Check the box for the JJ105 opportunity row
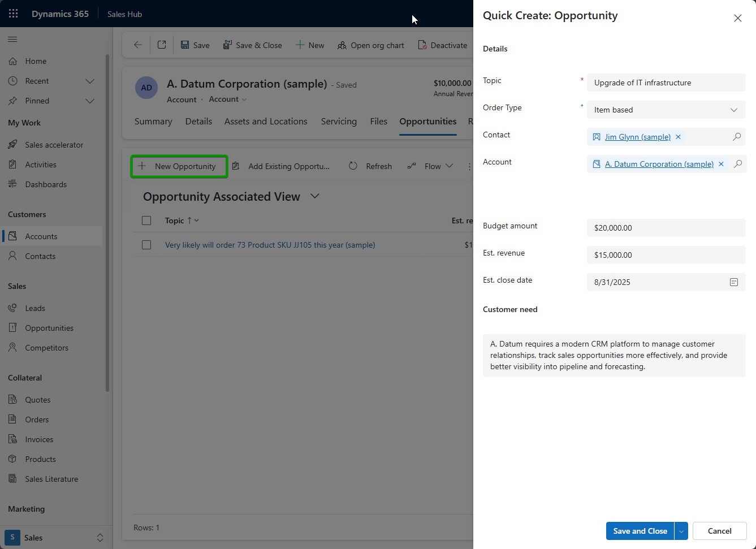 coord(146,245)
